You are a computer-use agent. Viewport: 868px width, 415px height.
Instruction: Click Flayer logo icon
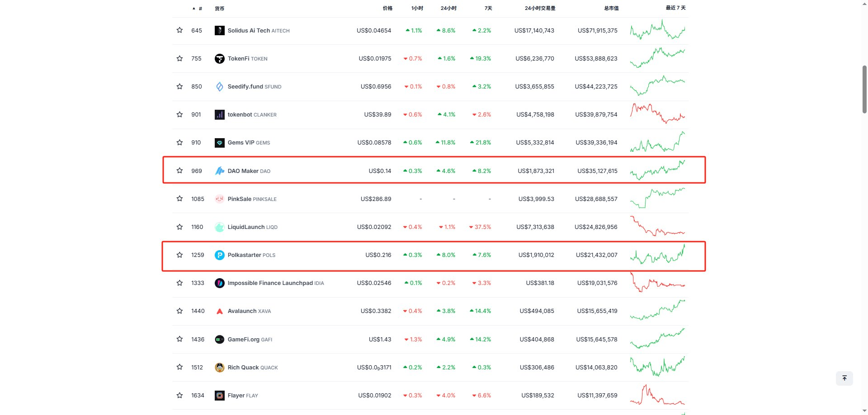tap(220, 396)
